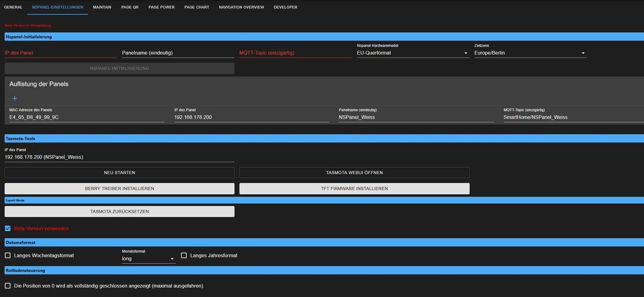The width and height of the screenshot is (644, 297).
Task: Click the NSPanel-Initialisierung button
Action: click(x=119, y=69)
